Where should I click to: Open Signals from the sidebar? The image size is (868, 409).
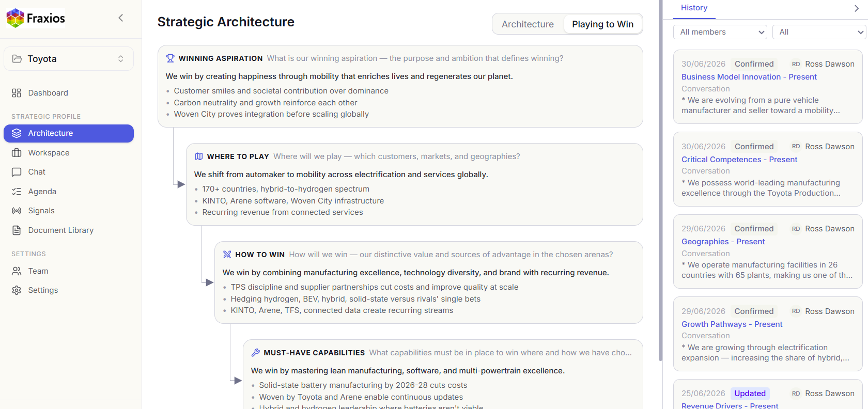(69, 211)
